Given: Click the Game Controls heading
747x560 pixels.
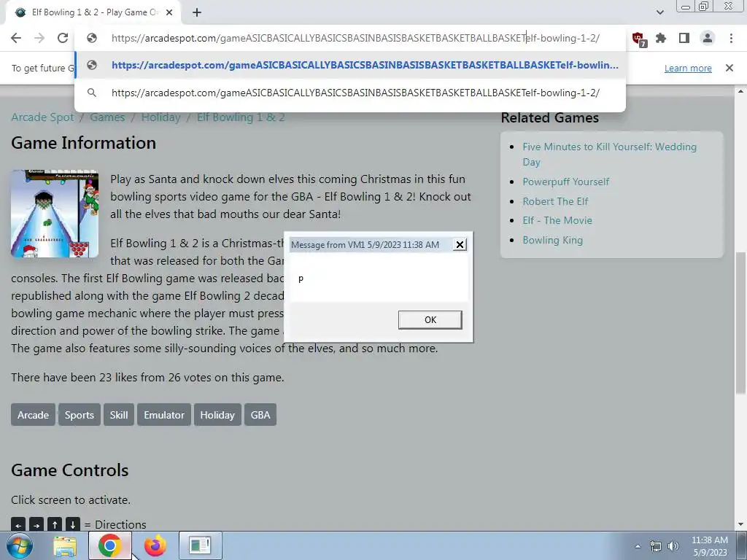Looking at the screenshot, I should click(x=69, y=470).
